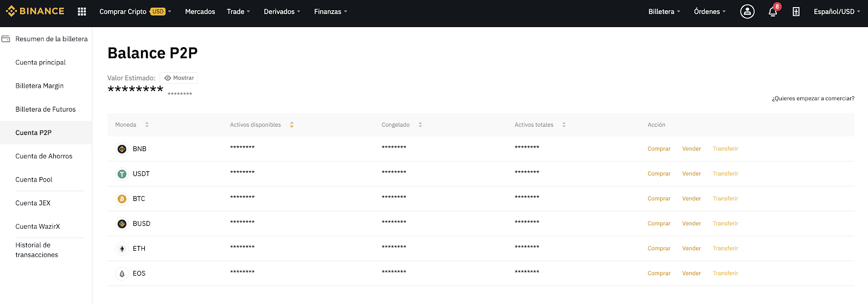868x305 pixels.
Task: Open Resumen de la billetera
Action: click(52, 39)
